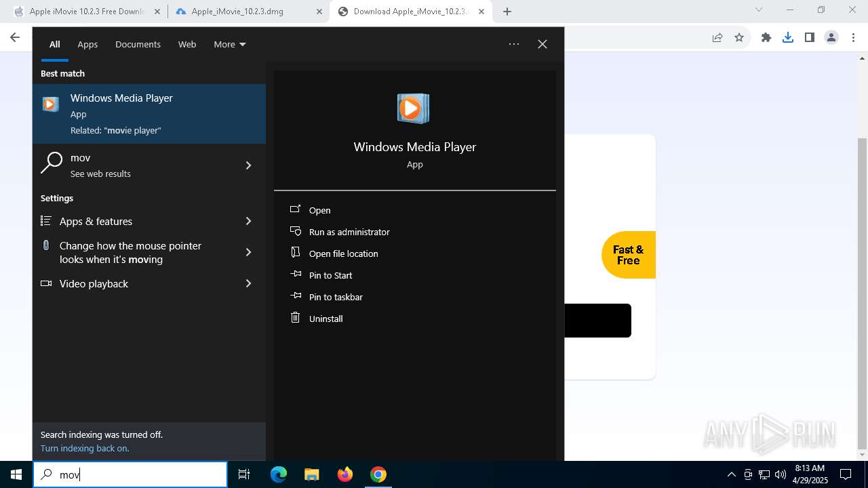Viewport: 868px width, 488px height.
Task: Click the mouse pointer settings icon
Action: point(46,245)
